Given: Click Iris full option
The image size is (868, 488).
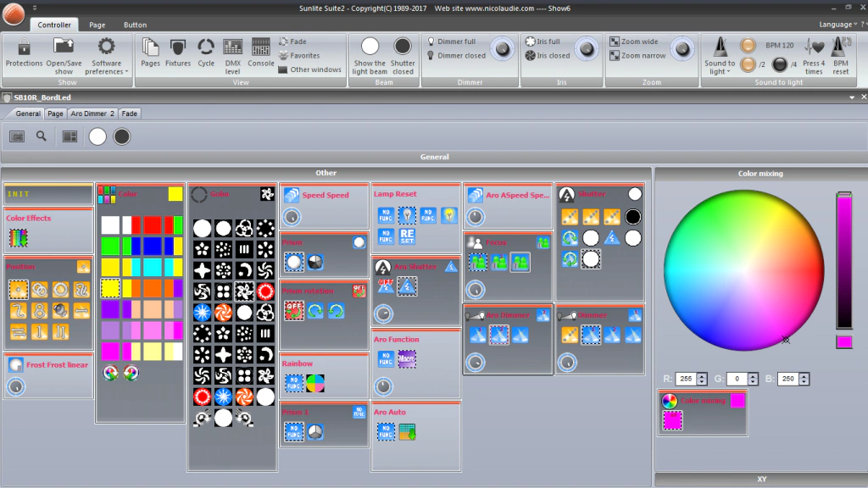Looking at the screenshot, I should coord(542,42).
